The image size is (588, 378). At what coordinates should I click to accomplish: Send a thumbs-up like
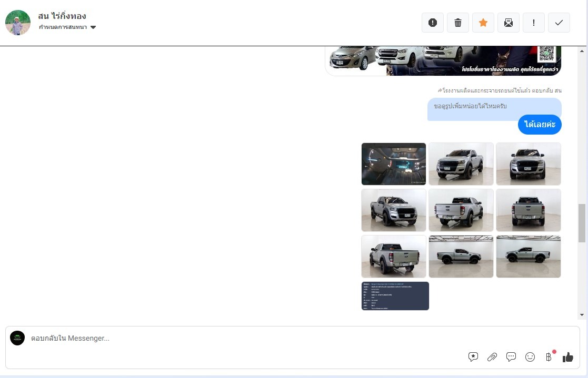568,357
